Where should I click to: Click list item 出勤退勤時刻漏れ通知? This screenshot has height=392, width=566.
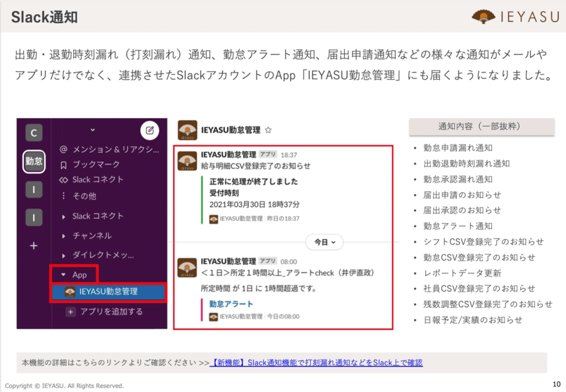467,164
